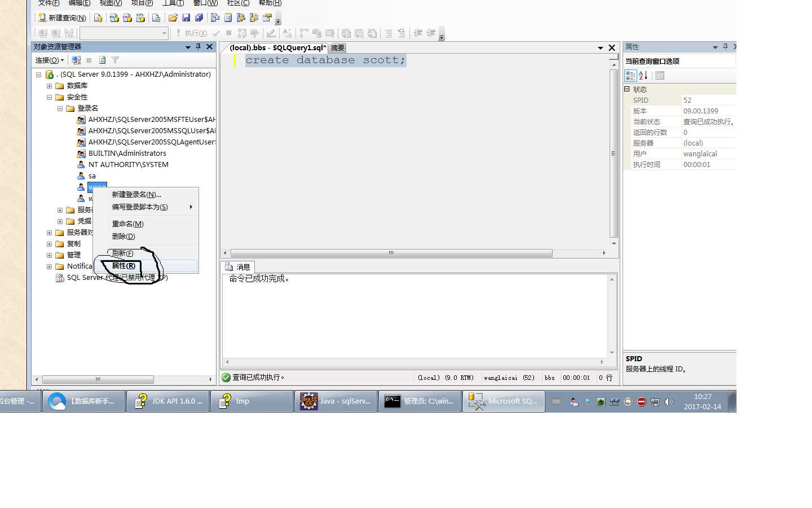
Task: Open the 管理员: C:\win... console taskbar item
Action: click(x=420, y=401)
